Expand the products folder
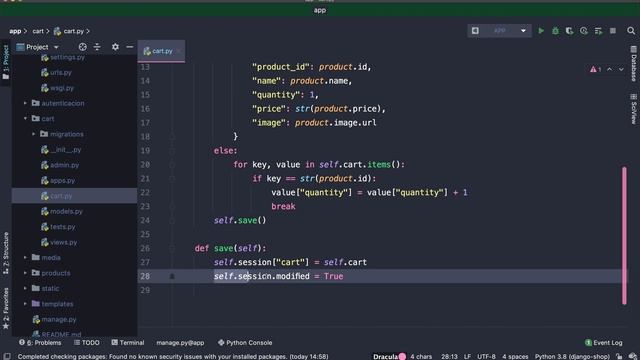The height and width of the screenshot is (360, 640). coord(25,273)
